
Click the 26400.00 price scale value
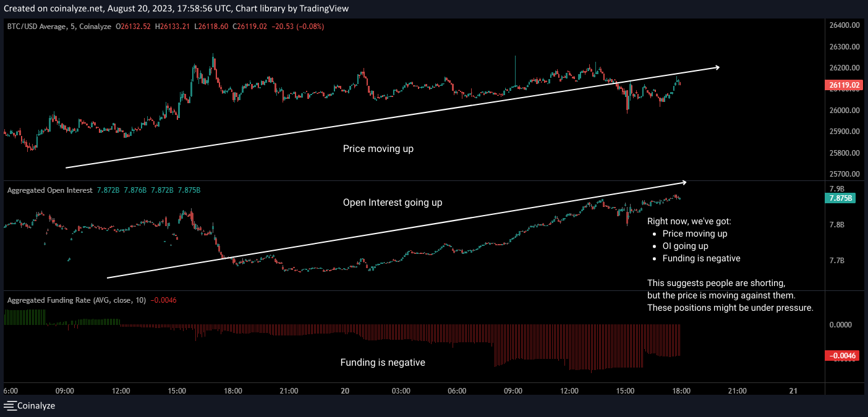pos(843,25)
